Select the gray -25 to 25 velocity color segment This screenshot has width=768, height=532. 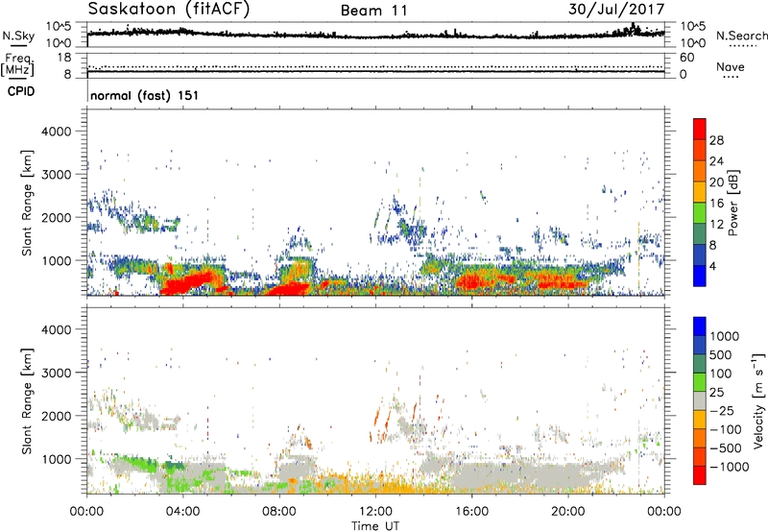pyautogui.click(x=700, y=401)
